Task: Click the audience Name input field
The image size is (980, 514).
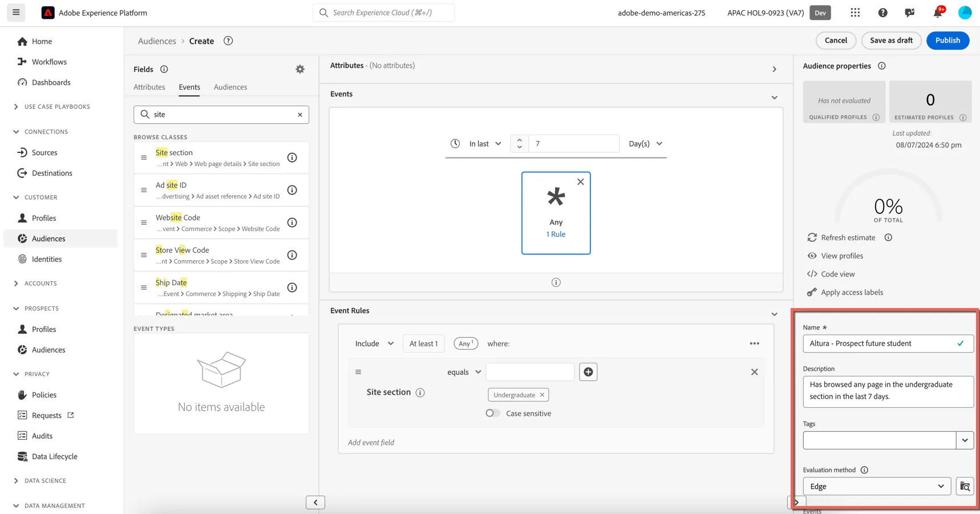Action: pos(888,343)
